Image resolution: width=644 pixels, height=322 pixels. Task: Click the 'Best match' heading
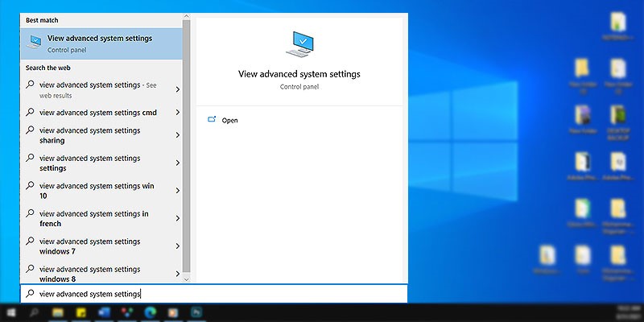click(x=42, y=20)
